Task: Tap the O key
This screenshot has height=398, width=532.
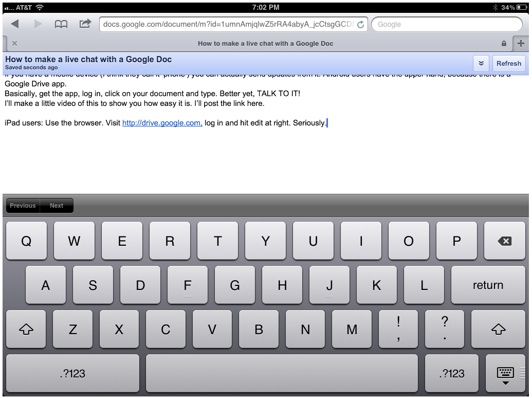Action: pyautogui.click(x=409, y=241)
